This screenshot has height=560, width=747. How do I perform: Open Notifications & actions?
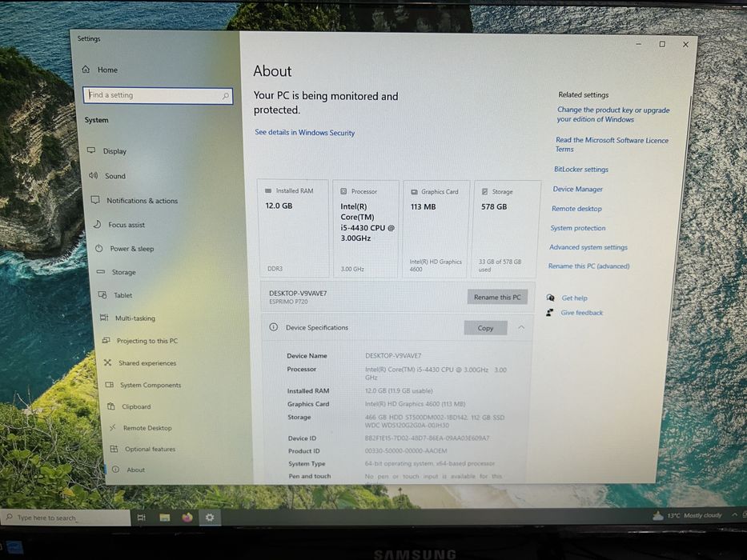point(135,201)
